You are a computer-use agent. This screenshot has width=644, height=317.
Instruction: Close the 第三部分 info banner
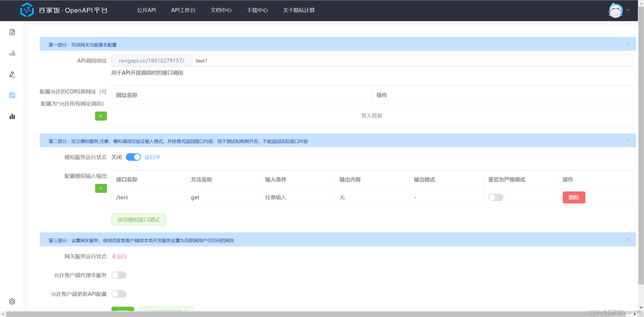[x=628, y=239]
